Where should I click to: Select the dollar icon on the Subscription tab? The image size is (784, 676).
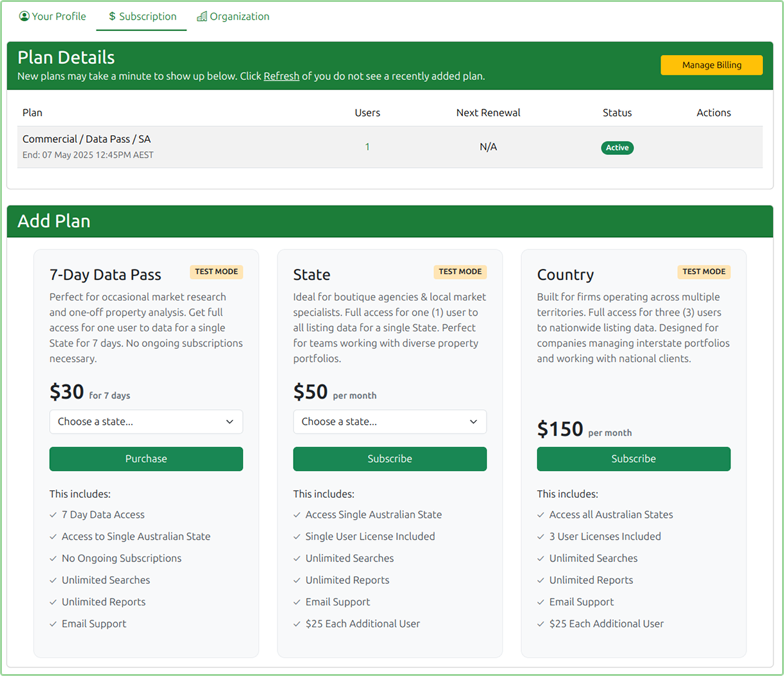click(x=110, y=16)
